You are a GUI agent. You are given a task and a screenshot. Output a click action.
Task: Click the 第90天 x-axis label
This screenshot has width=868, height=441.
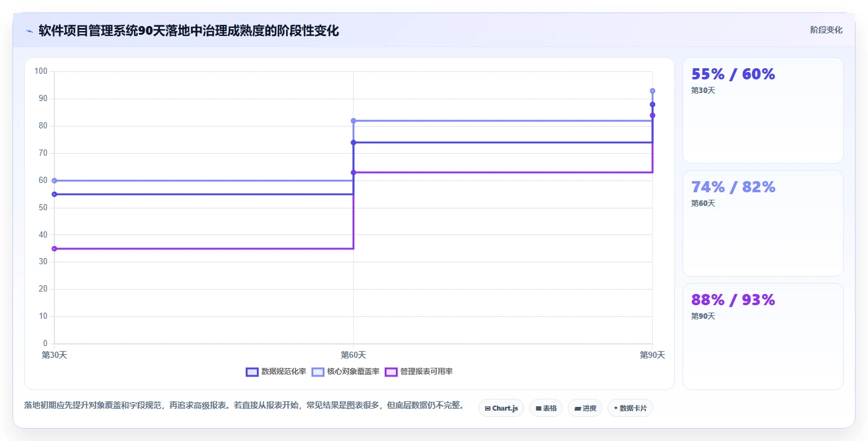652,355
